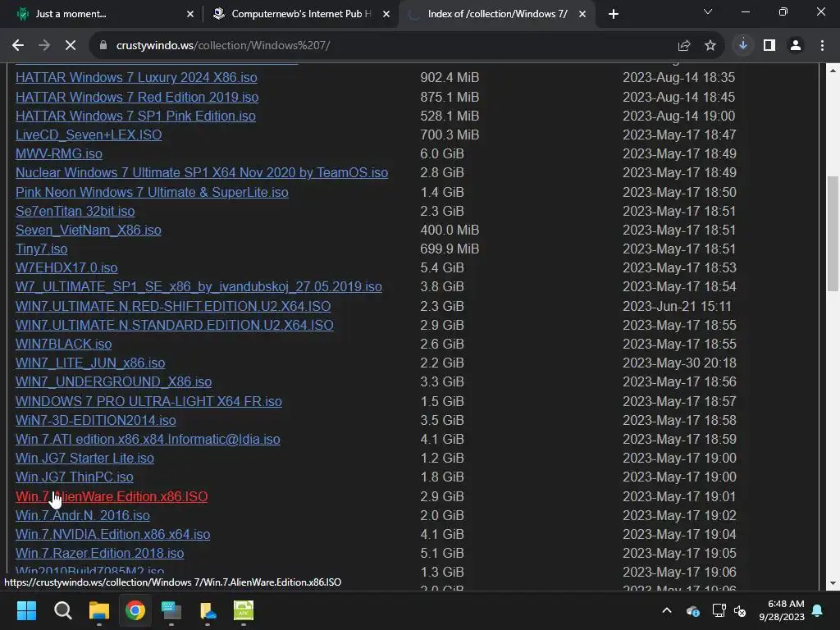Open the Windows Start menu
This screenshot has height=630, width=840.
coord(26,610)
